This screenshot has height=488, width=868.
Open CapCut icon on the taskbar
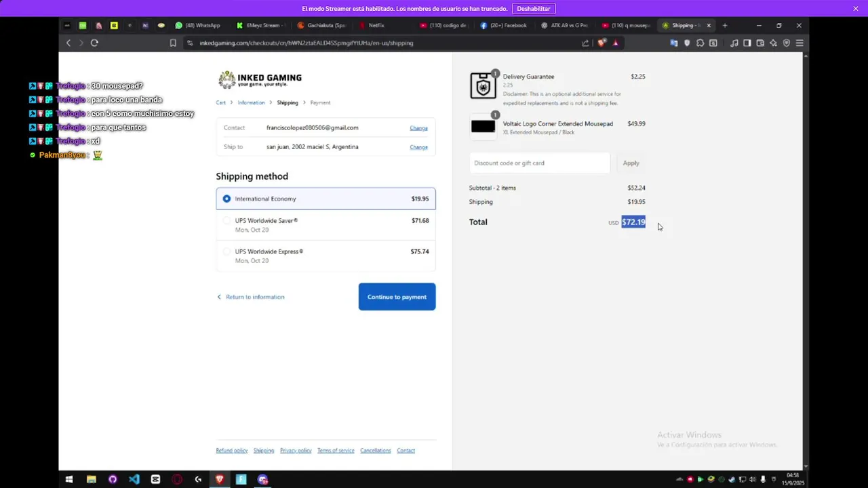[155, 479]
